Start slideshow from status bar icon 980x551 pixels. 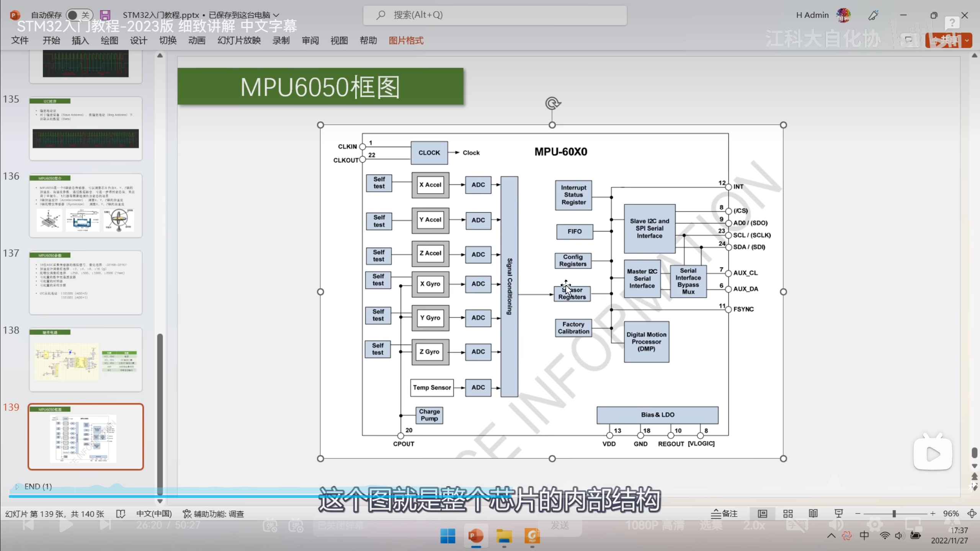(838, 514)
